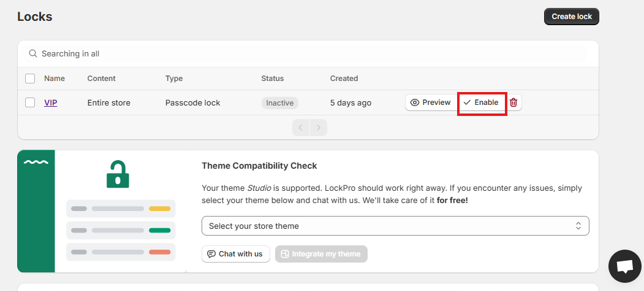Viewport: 644px width, 292px height.
Task: Check the VIP row checkbox
Action: point(30,102)
